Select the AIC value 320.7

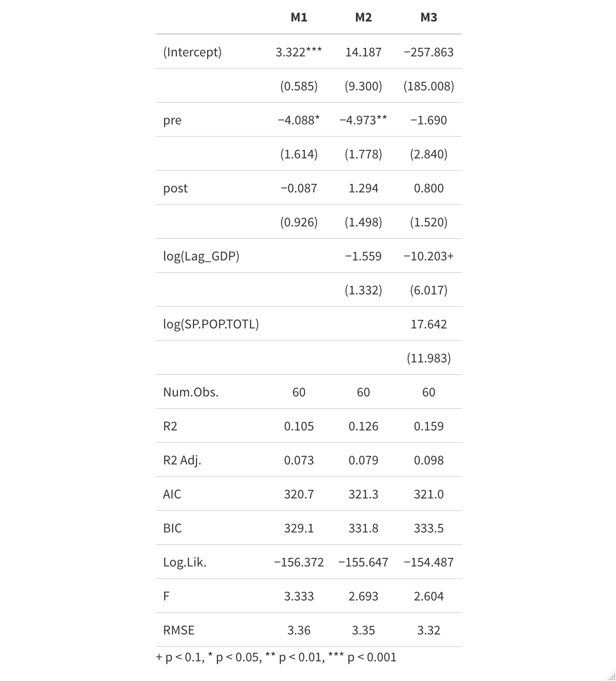coord(299,494)
